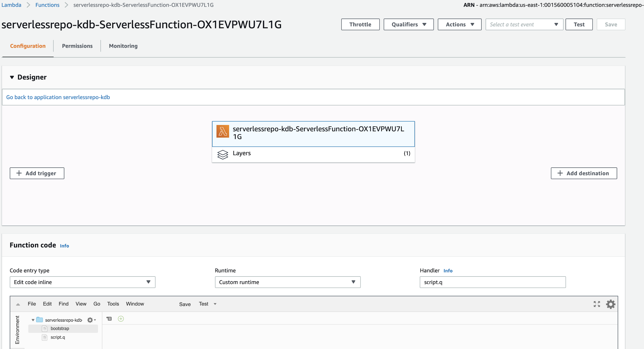Expand the Qualifiers dropdown button
This screenshot has width=644, height=349.
coord(409,25)
